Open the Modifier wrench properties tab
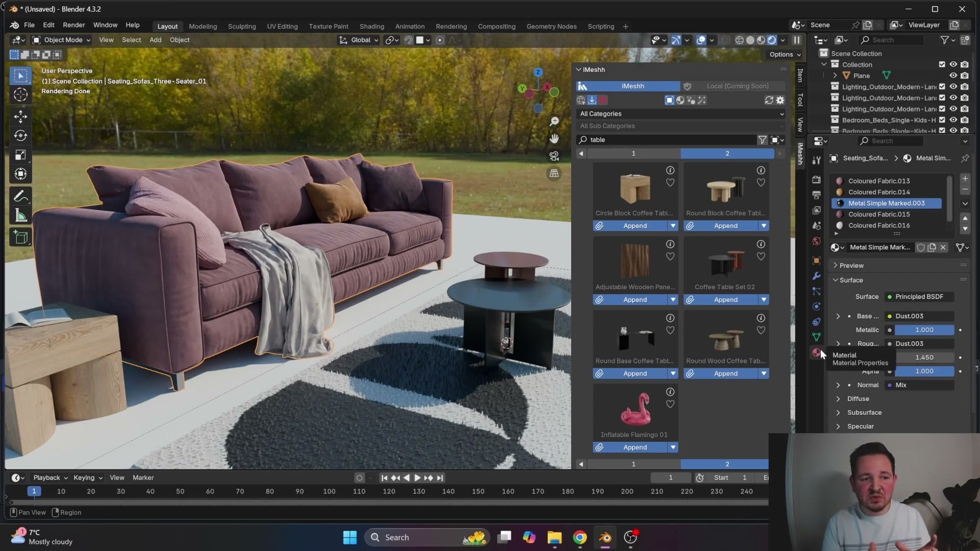 pos(817,276)
